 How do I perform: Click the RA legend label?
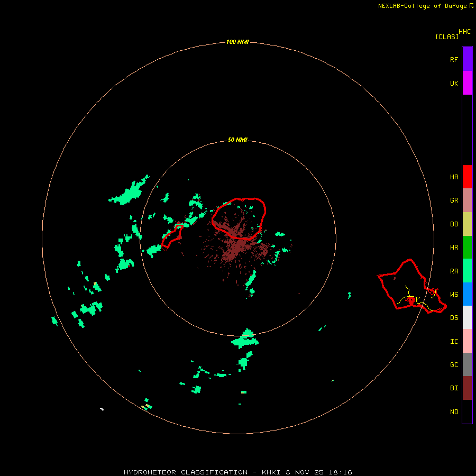click(454, 271)
